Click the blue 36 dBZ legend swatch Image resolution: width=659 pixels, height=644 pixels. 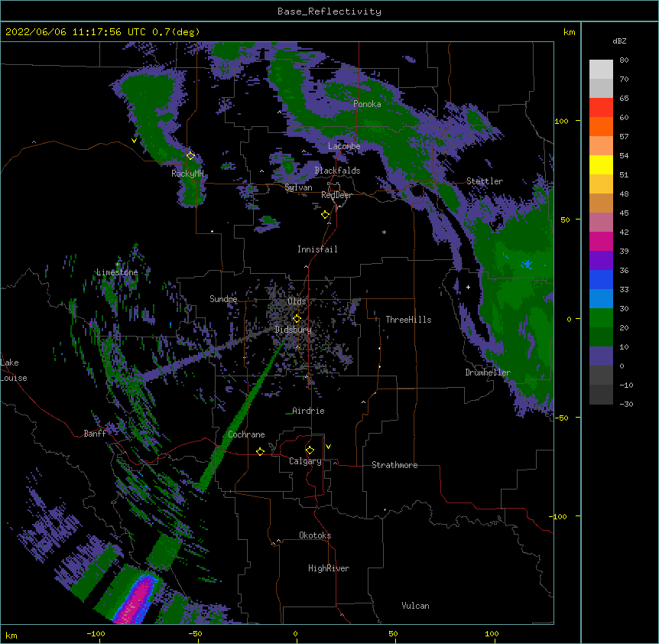tap(601, 279)
